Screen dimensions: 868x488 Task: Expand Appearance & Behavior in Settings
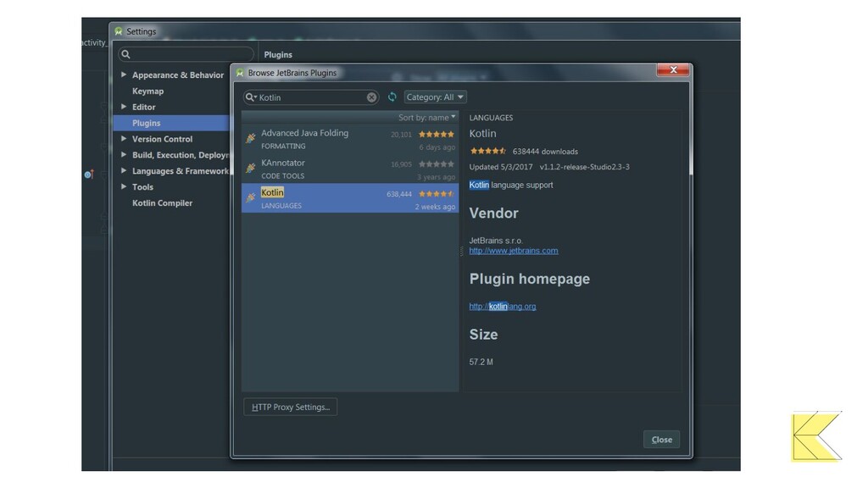(124, 75)
